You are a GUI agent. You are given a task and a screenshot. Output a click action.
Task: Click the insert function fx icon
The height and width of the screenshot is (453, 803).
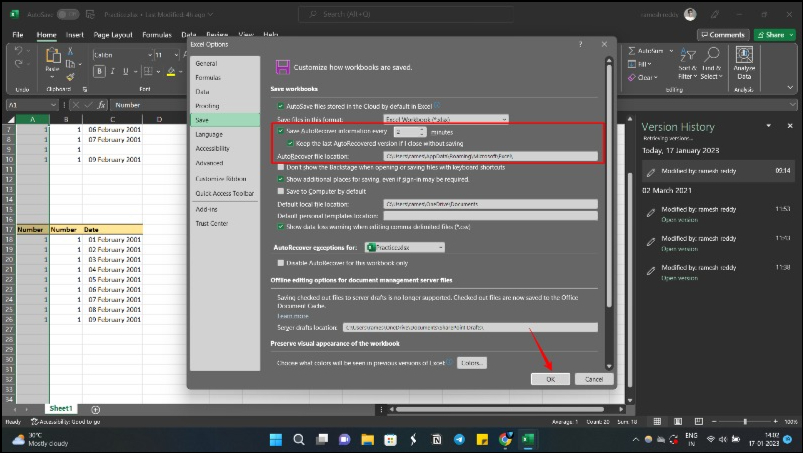[103, 105]
